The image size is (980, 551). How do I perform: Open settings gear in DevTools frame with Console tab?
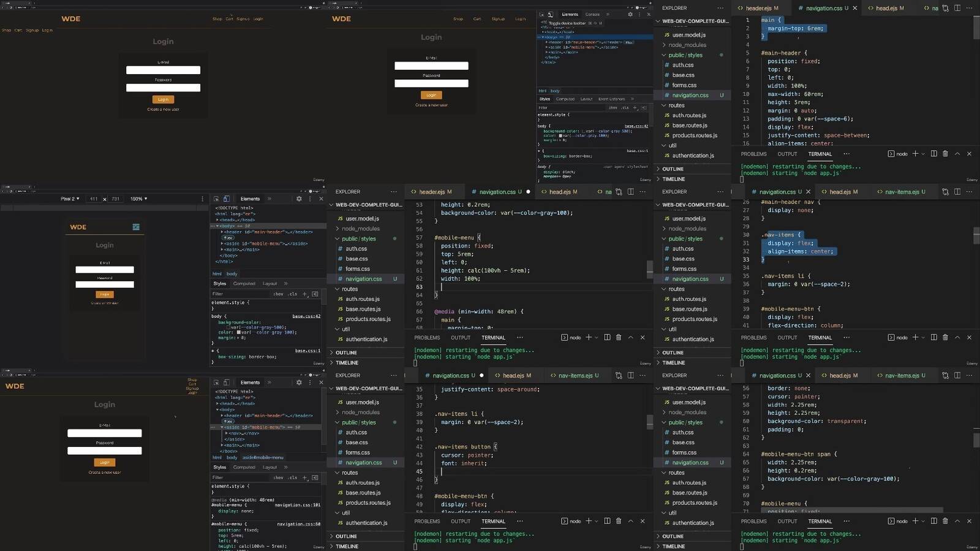coord(630,14)
